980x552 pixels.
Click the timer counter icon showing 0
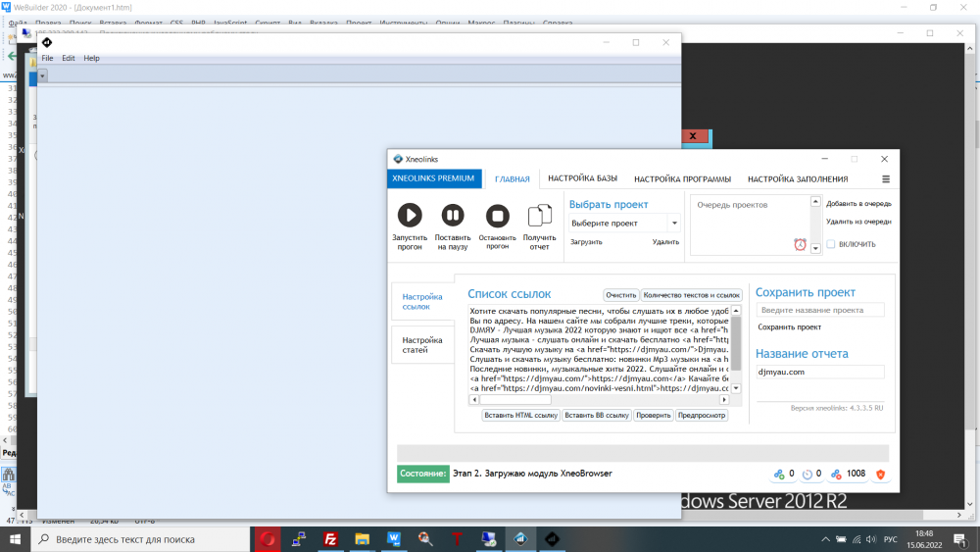(807, 475)
